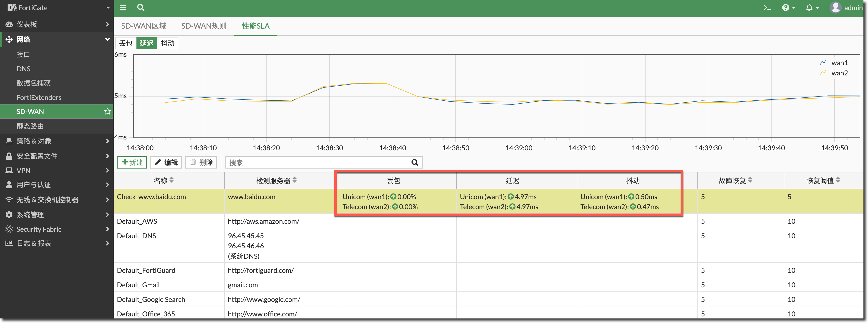Screen dimensions: 868x323
Task: Switch to the SD-WAN规则 tab
Action: click(204, 26)
